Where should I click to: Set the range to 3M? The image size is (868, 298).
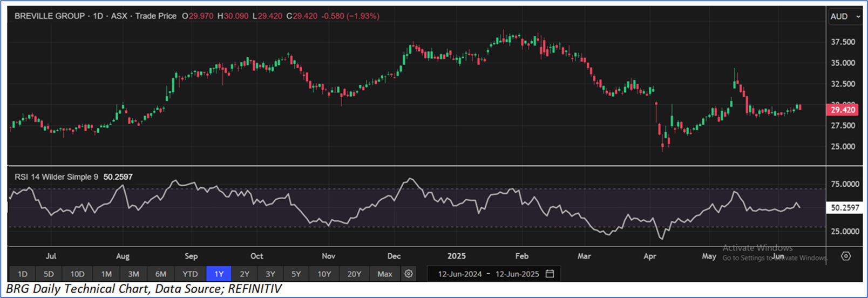point(133,274)
